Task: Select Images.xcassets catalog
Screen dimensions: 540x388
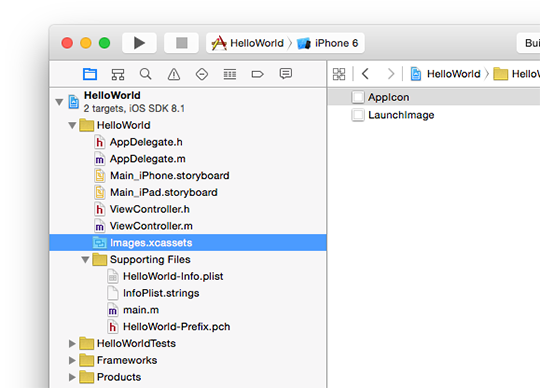Action: (x=188, y=243)
